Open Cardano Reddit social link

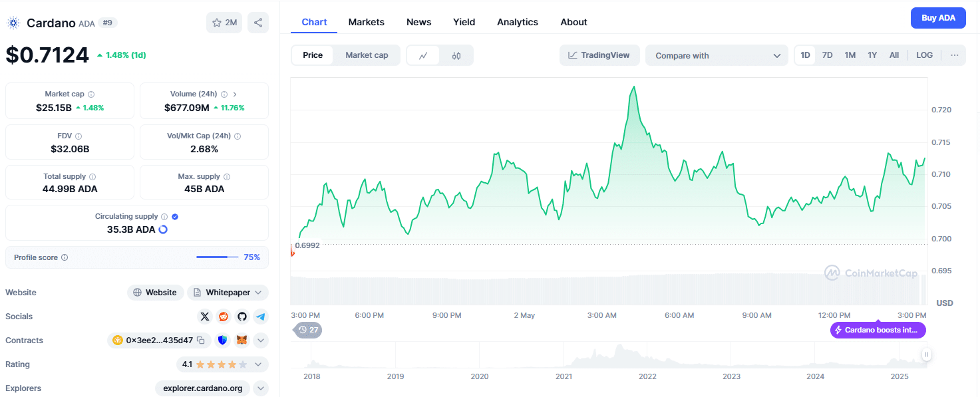point(224,317)
